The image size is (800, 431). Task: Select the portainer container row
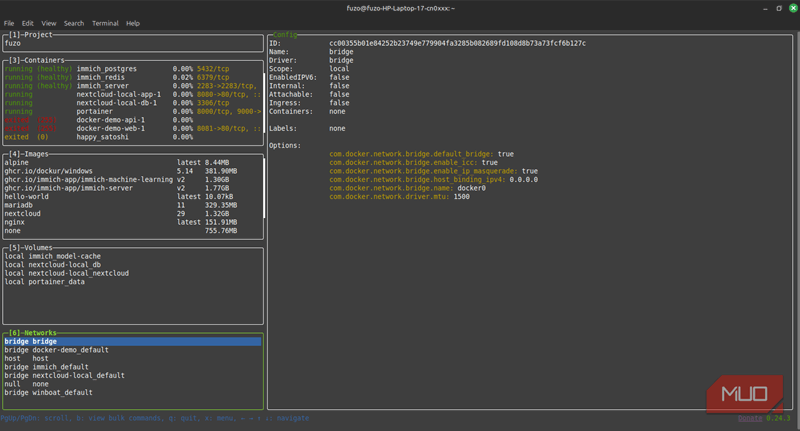[133, 112]
